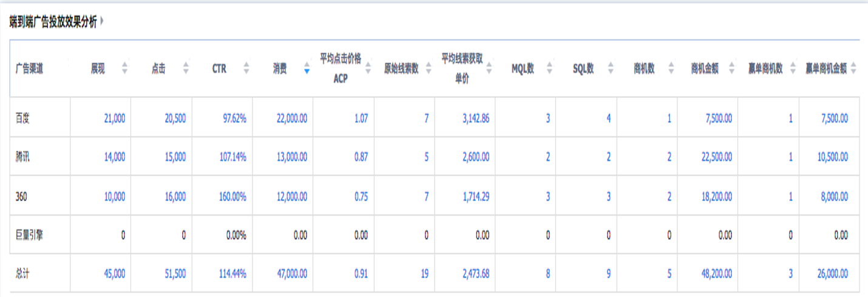Select the 360 channel row label
Image resolution: width=868 pixels, height=297 pixels.
pos(21,196)
